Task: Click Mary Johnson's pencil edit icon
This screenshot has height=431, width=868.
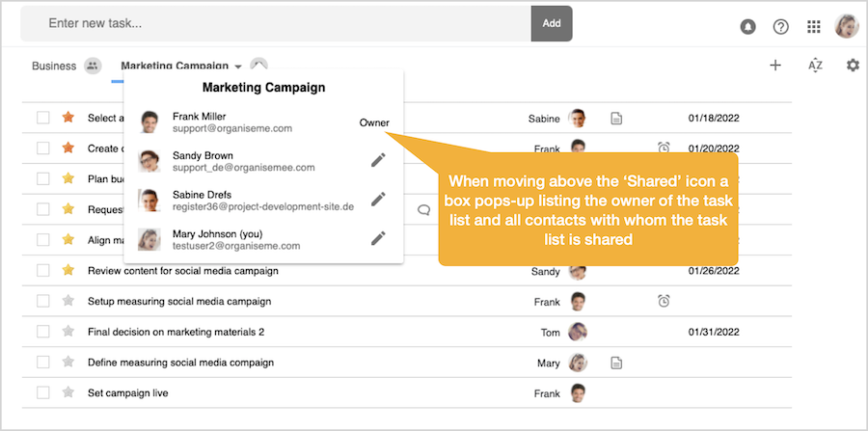Action: point(378,238)
